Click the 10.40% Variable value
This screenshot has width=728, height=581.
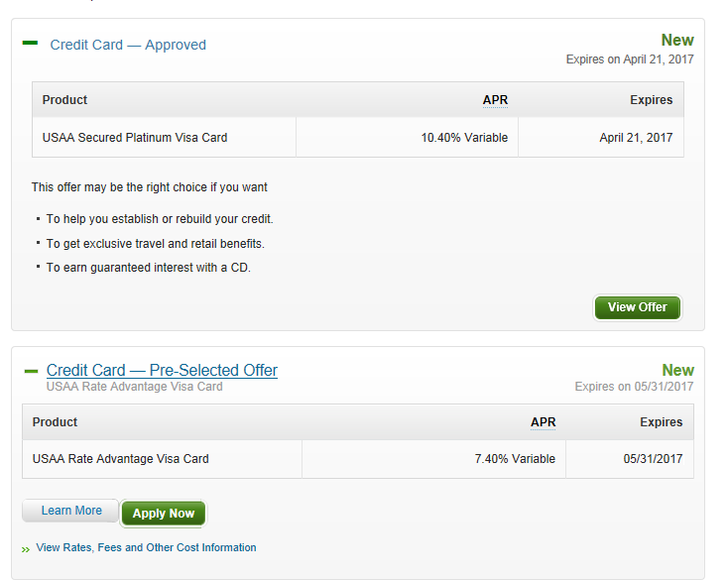[x=464, y=138]
